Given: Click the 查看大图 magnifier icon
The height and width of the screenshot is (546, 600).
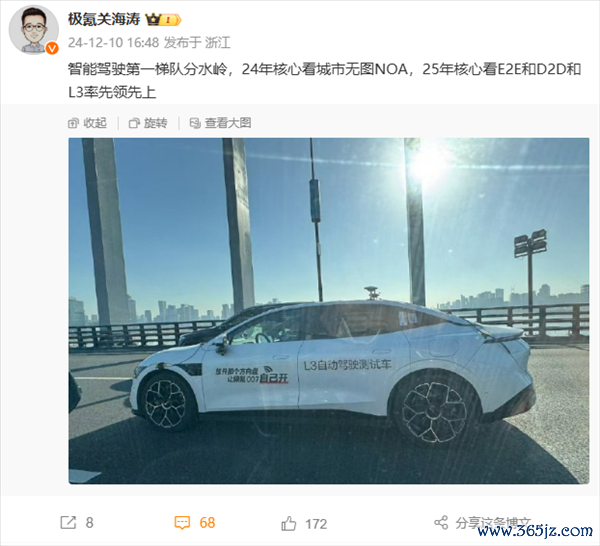Looking at the screenshot, I should coord(195,123).
